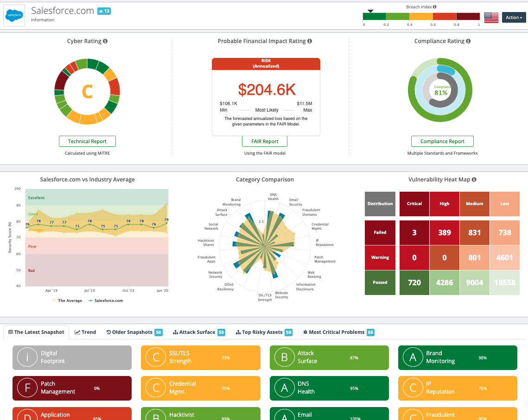Open the Digital Footprint category card
The height and width of the screenshot is (420, 528).
pyautogui.click(x=72, y=357)
